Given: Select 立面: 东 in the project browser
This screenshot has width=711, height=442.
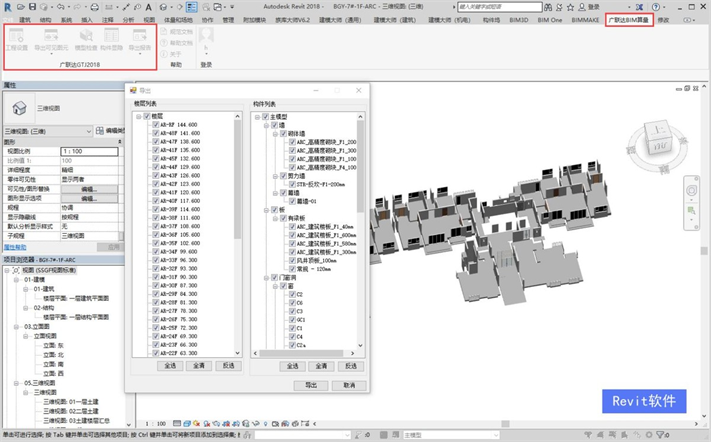Looking at the screenshot, I should [54, 345].
